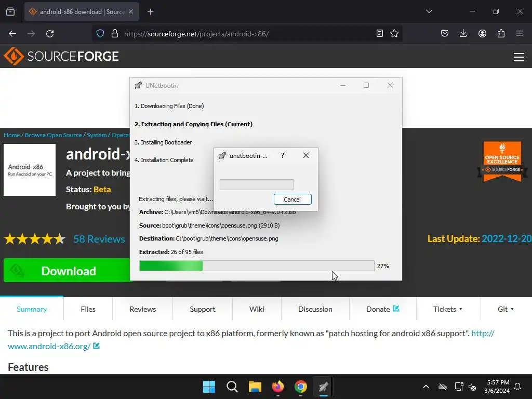The image size is (532, 399).
Task: Switch to Firefox on the taskbar
Action: coord(278,387)
